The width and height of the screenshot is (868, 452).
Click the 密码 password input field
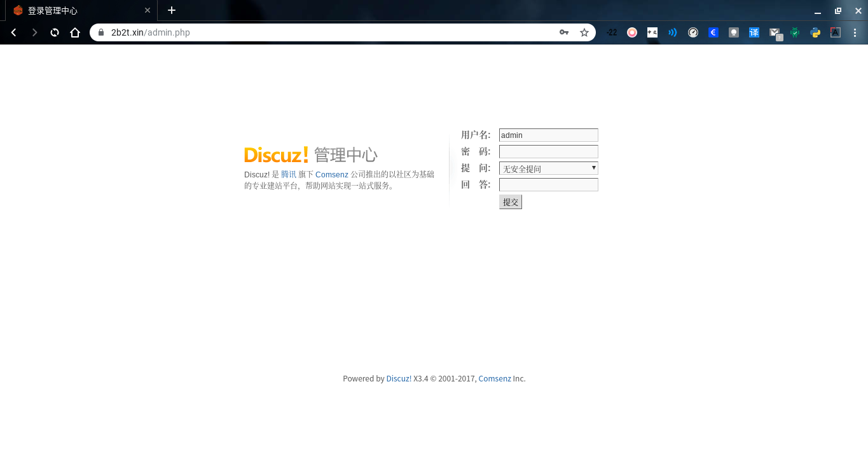tap(548, 151)
